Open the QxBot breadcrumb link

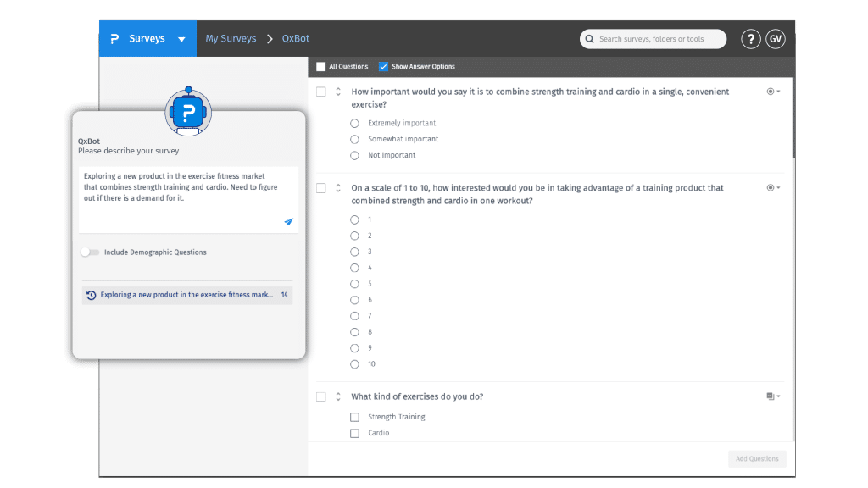point(296,39)
